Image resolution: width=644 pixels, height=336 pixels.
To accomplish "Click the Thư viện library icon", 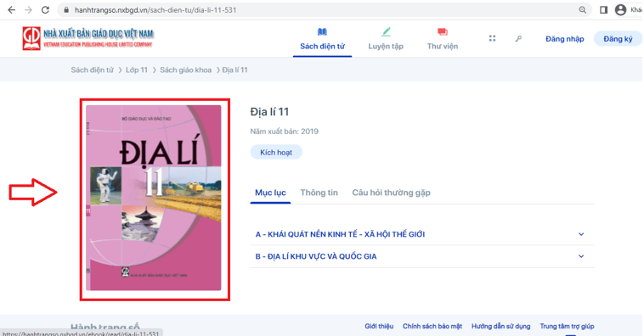I will click(443, 32).
